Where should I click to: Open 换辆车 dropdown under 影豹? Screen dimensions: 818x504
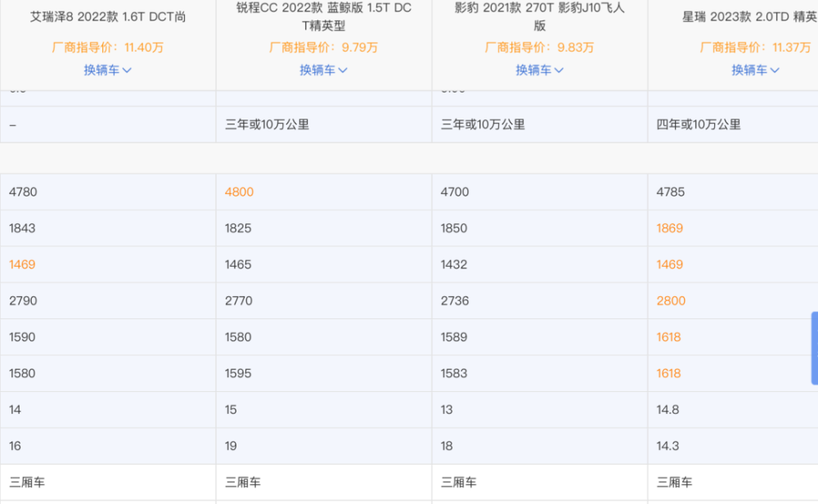coord(539,70)
